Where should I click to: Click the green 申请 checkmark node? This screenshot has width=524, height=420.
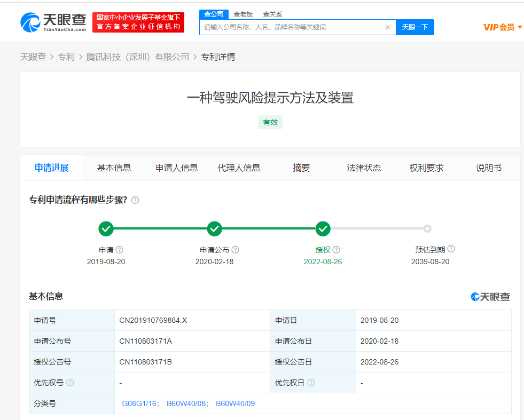(x=106, y=229)
